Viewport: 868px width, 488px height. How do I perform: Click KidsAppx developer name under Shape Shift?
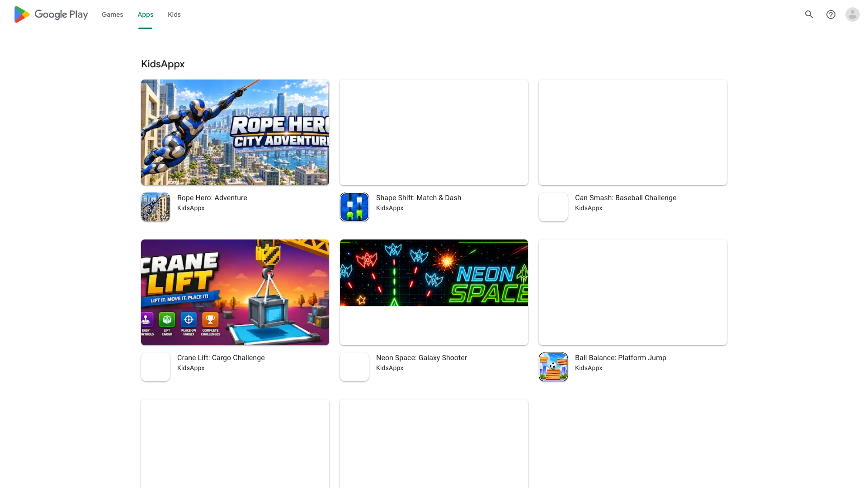tap(390, 208)
